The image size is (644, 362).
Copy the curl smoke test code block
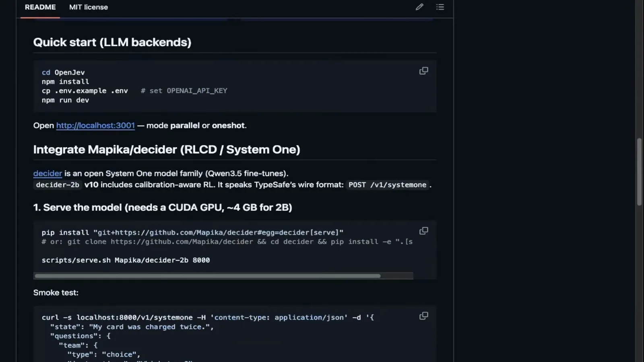coord(423,316)
